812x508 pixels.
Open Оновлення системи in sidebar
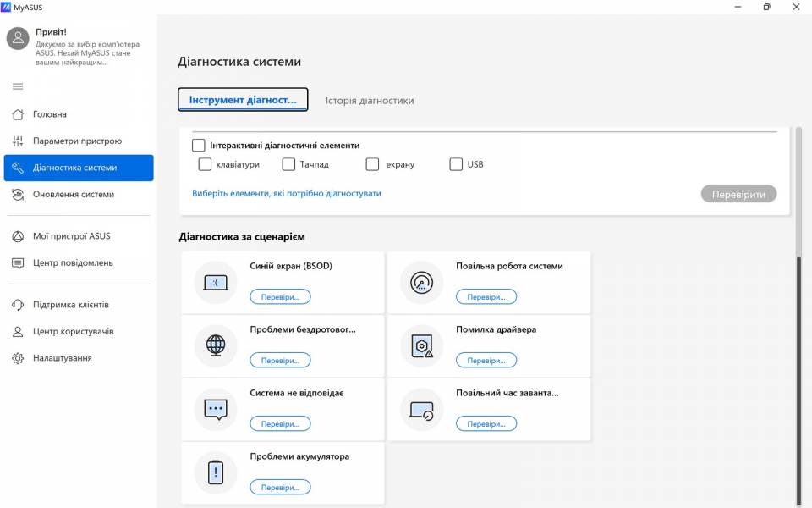73,194
